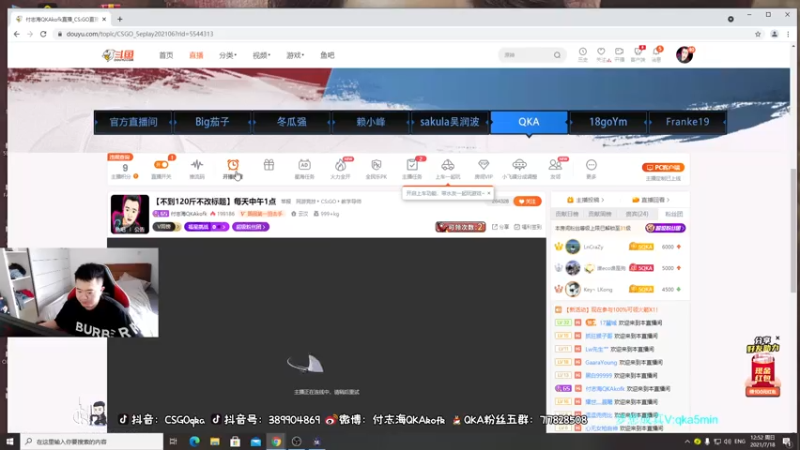Click the purple fan club join button

(x=665, y=228)
